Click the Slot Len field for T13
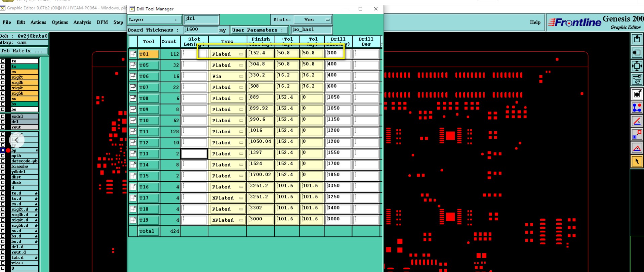 click(194, 154)
